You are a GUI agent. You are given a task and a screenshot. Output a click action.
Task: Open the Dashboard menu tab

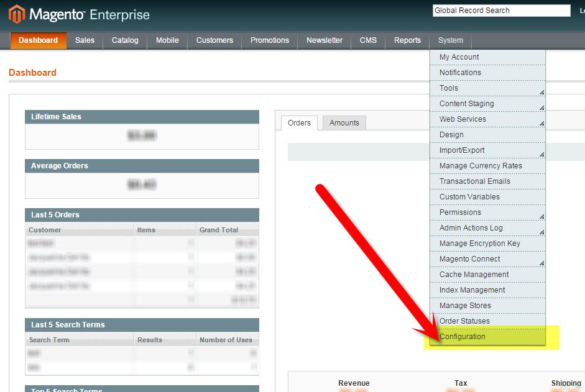(x=38, y=40)
